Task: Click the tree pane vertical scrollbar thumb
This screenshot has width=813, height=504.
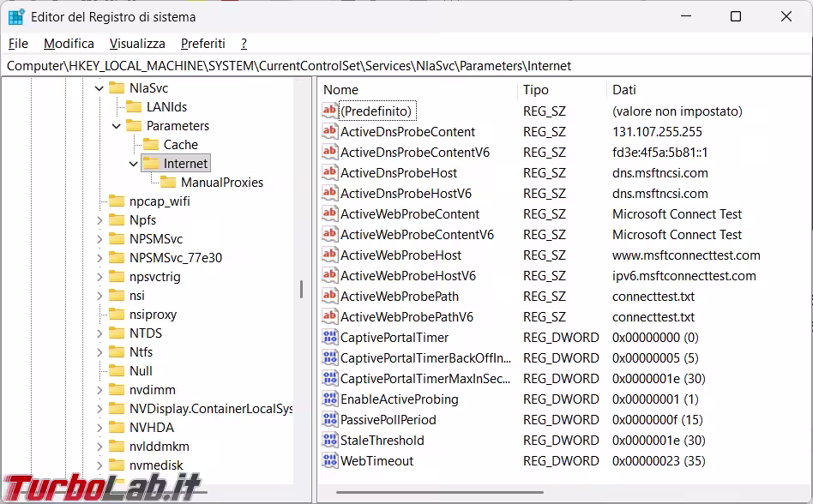Action: [301, 289]
